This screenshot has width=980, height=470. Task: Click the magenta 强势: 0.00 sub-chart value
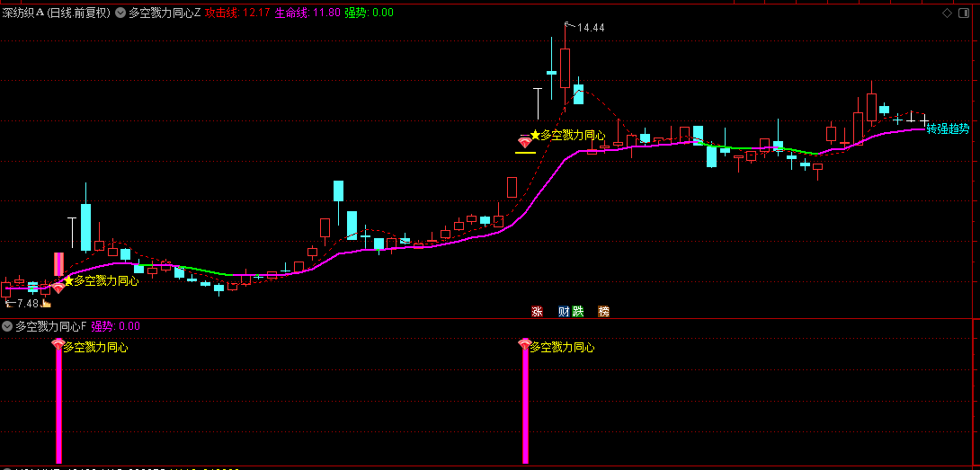coord(116,325)
